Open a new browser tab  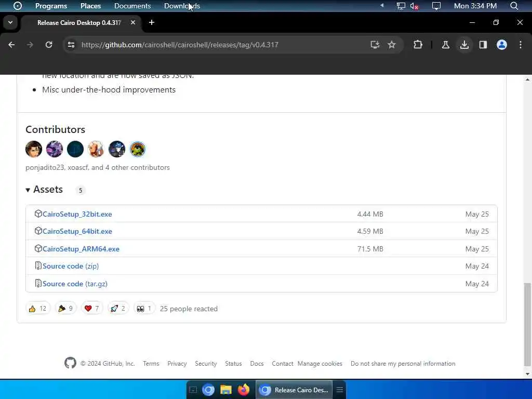pos(152,22)
